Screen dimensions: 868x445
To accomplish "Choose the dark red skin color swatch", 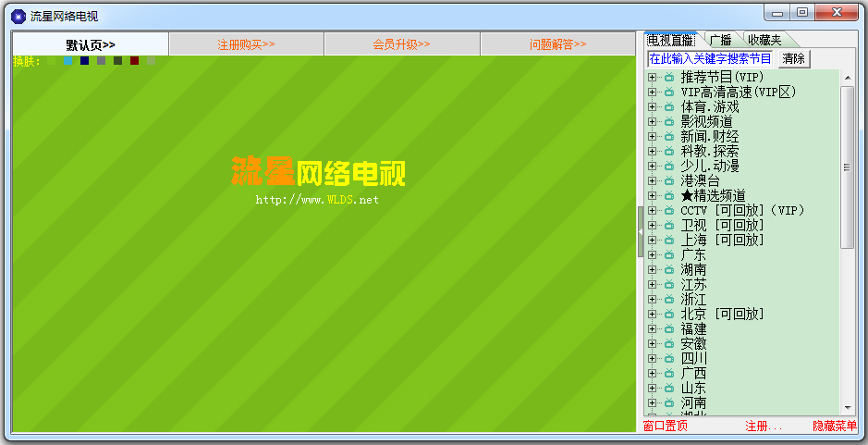I will pos(134,61).
